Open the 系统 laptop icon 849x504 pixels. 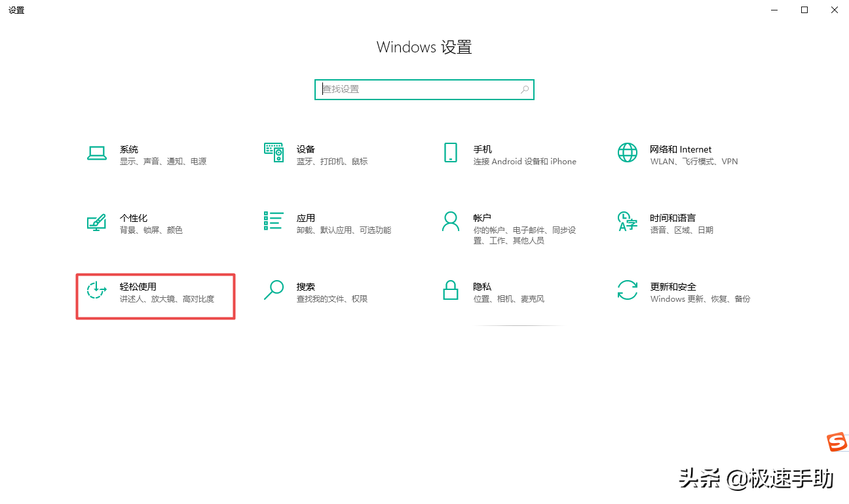coord(97,153)
